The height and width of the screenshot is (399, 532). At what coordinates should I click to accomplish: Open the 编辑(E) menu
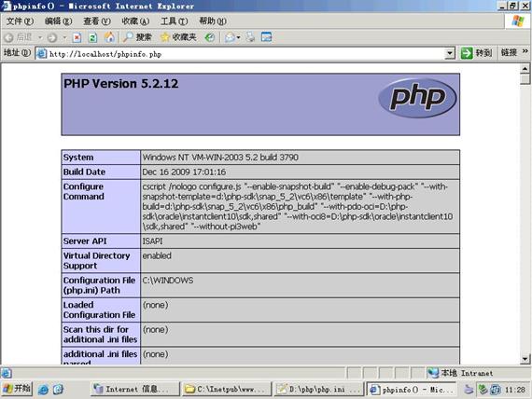[59, 21]
